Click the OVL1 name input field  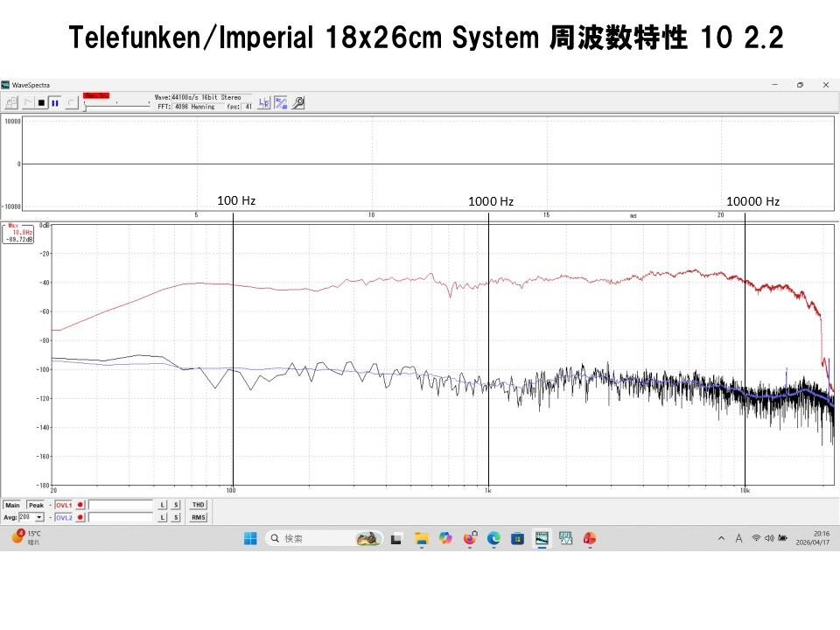pyautogui.click(x=121, y=505)
